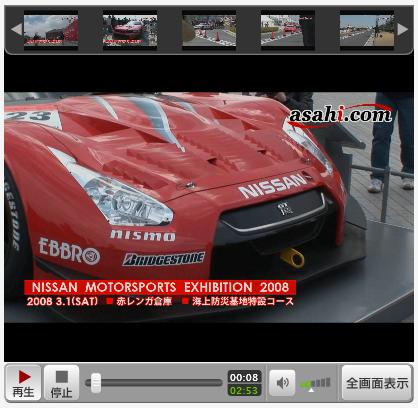Click the middle of the seek track

(x=154, y=383)
